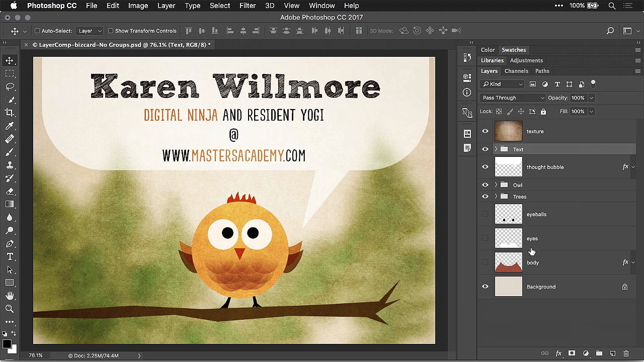The image size is (644, 362).
Task: Hide the Owl group
Action: 485,185
